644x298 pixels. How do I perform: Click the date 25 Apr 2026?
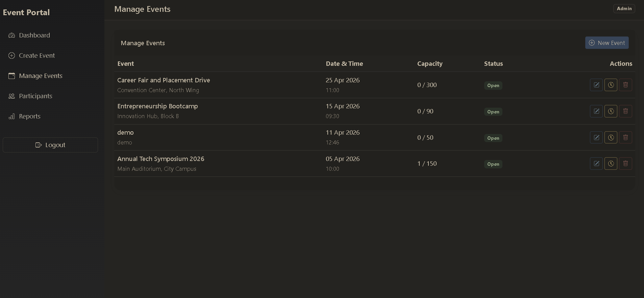point(343,80)
